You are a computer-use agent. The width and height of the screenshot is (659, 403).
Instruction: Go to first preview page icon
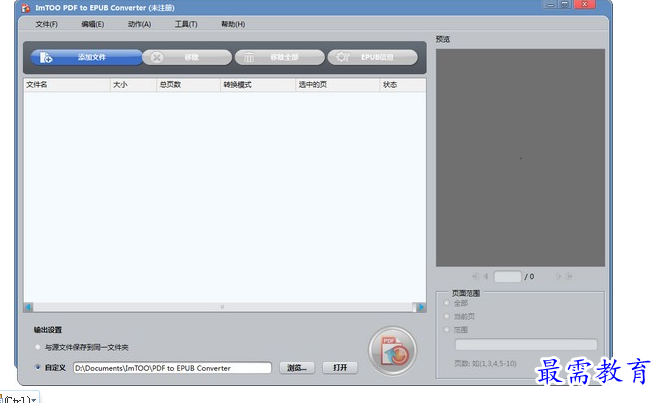tap(475, 277)
